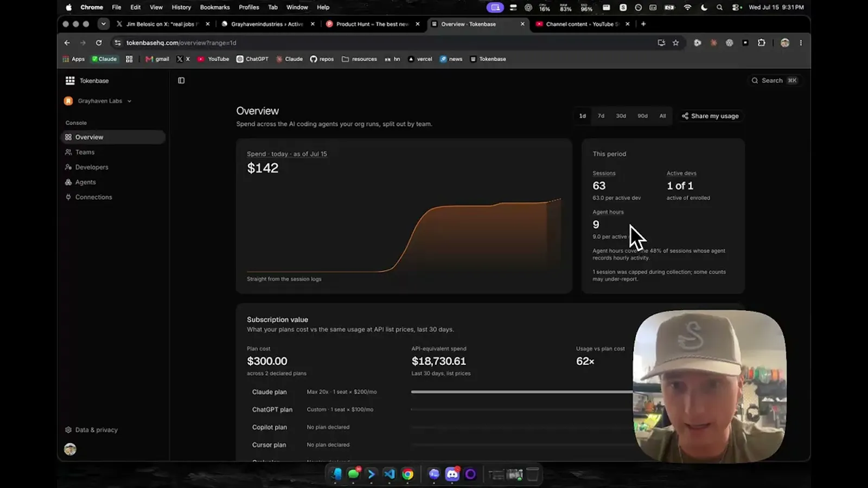Click the 62× usage vs plan cost

[585, 361]
